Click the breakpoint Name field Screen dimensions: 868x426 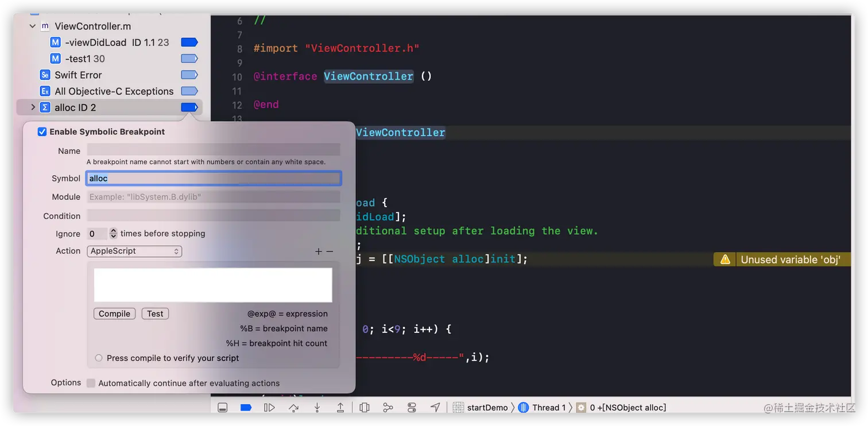[214, 150]
